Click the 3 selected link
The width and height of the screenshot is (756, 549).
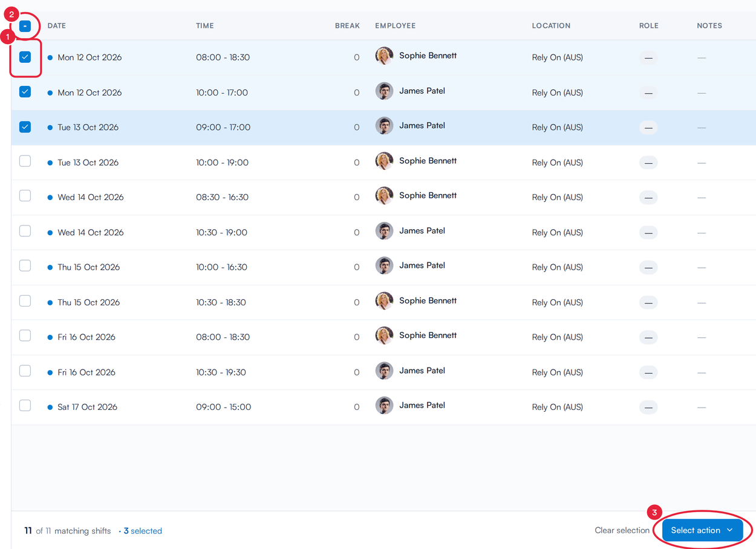pyautogui.click(x=143, y=531)
